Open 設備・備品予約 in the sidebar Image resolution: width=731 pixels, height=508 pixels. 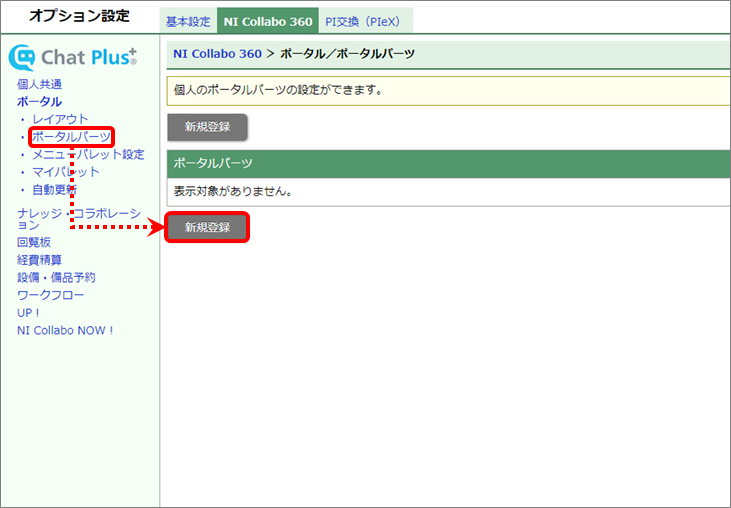click(56, 278)
